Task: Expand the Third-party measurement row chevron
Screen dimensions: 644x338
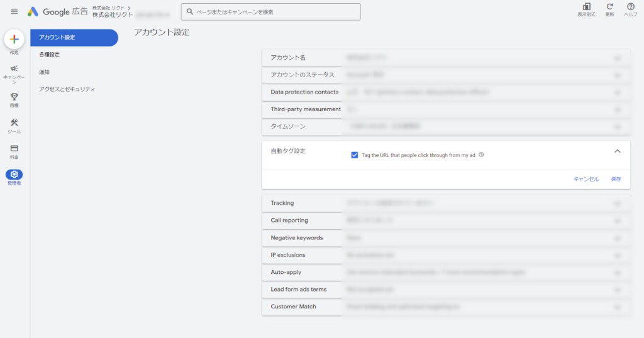Action: pyautogui.click(x=618, y=109)
